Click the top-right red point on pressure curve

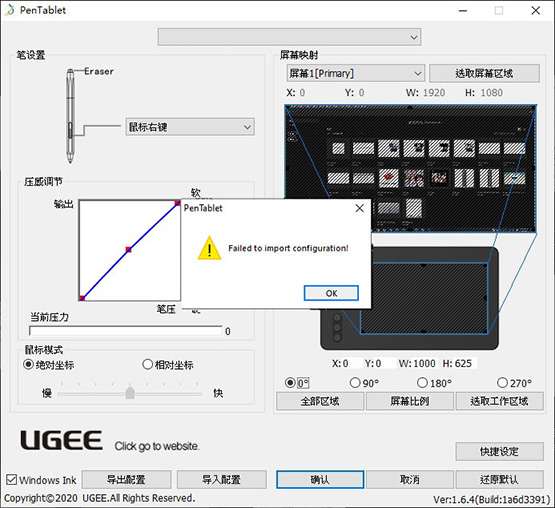coord(177,203)
